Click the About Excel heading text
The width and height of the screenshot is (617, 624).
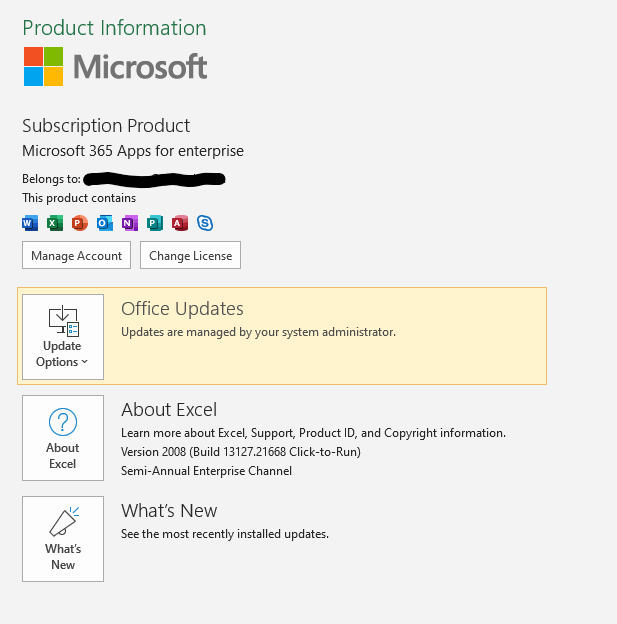(169, 410)
